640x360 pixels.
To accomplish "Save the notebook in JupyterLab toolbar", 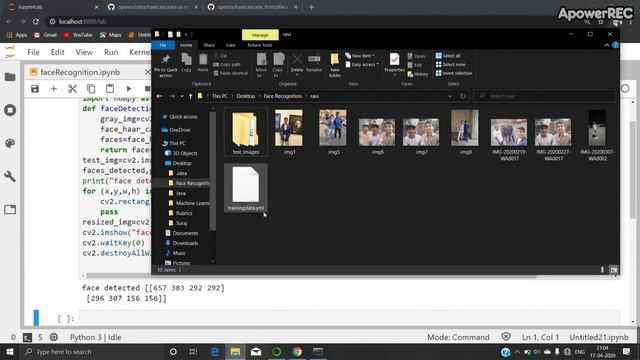I will pos(35,89).
